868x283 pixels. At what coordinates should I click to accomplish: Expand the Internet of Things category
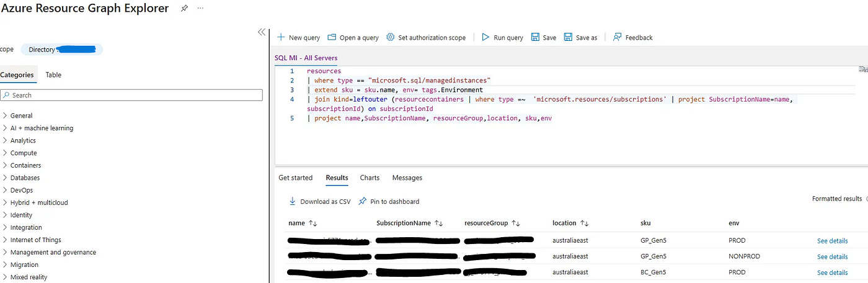tap(5, 240)
